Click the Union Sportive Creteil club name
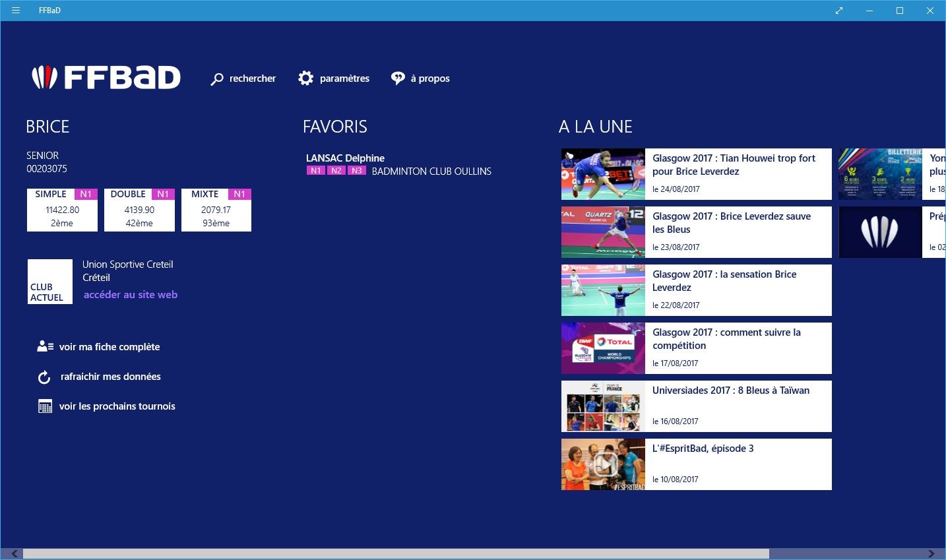 tap(128, 264)
